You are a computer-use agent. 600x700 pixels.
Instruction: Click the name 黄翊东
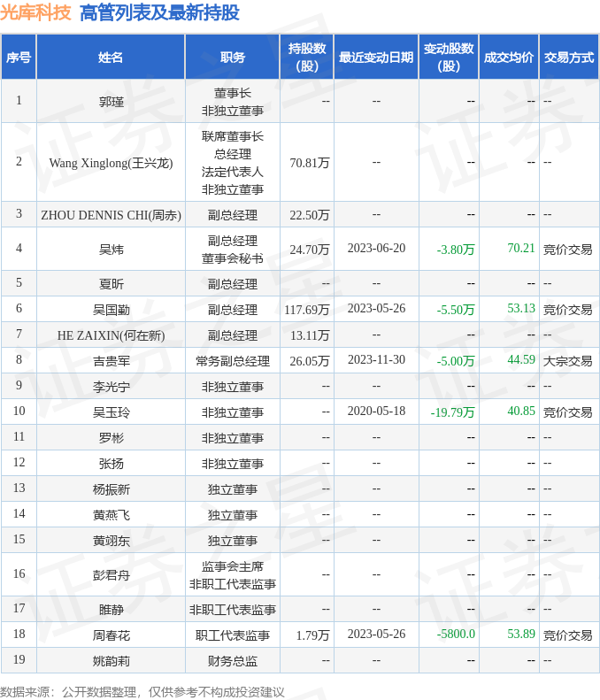pos(112,540)
